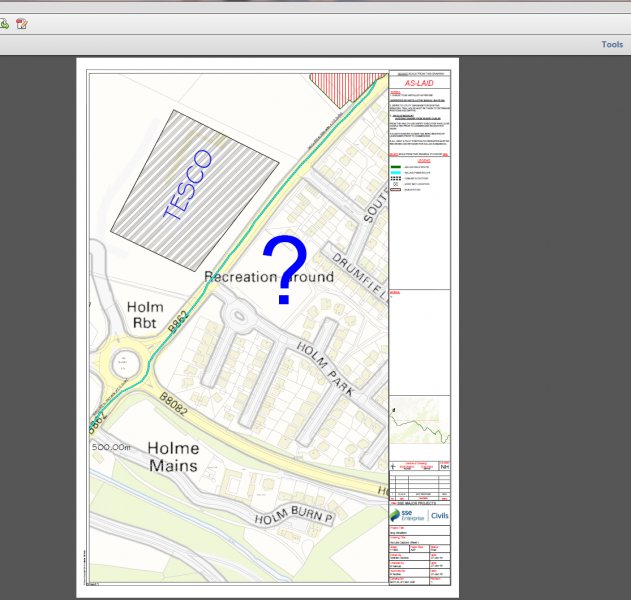Viewport: 631px width, 600px height.
Task: Click the blue TESCO label on map
Action: 188,184
